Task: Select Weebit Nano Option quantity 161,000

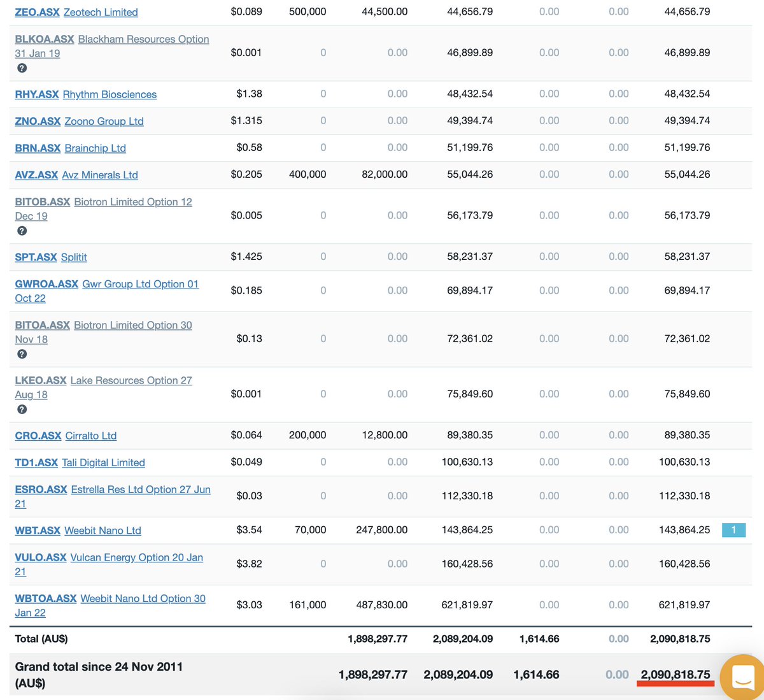Action: pos(308,604)
